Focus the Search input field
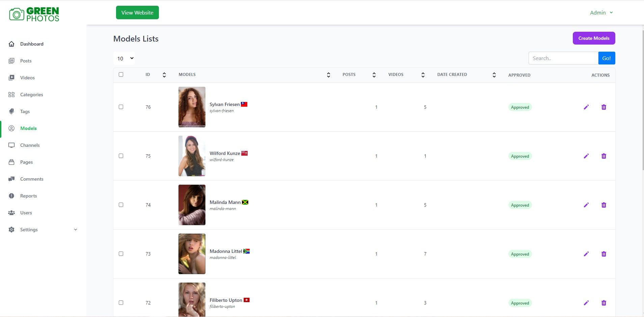This screenshot has height=317, width=644. point(563,58)
